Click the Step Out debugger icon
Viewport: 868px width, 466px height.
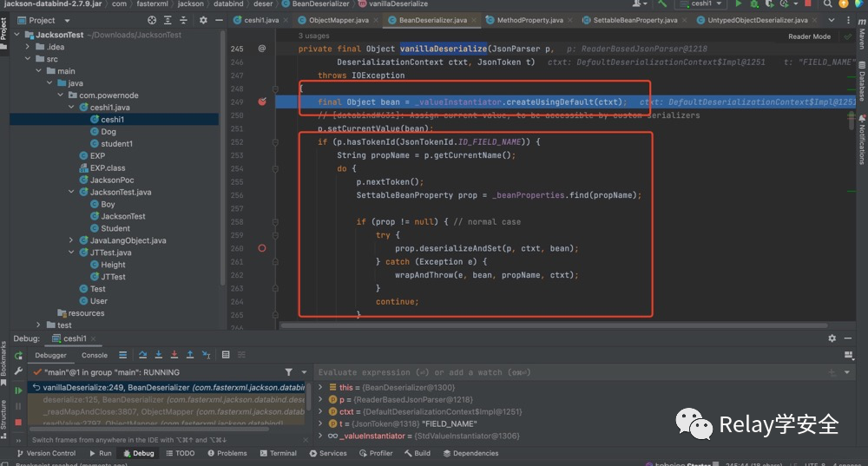click(x=190, y=355)
